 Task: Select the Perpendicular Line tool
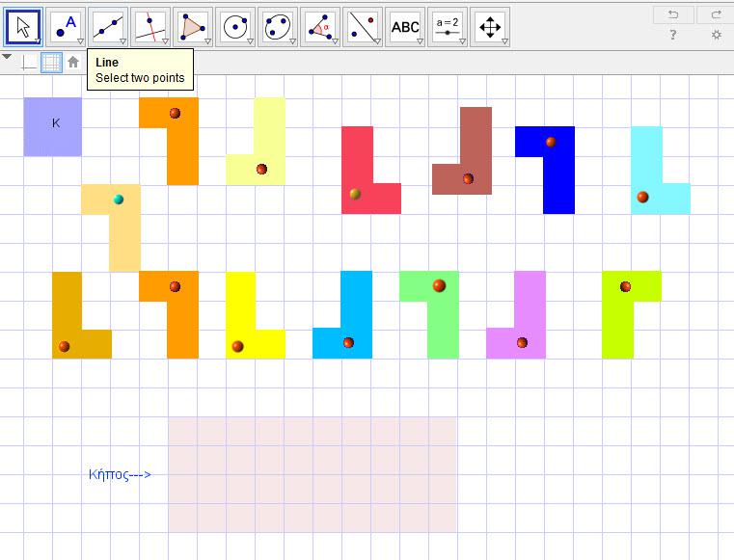(x=150, y=27)
